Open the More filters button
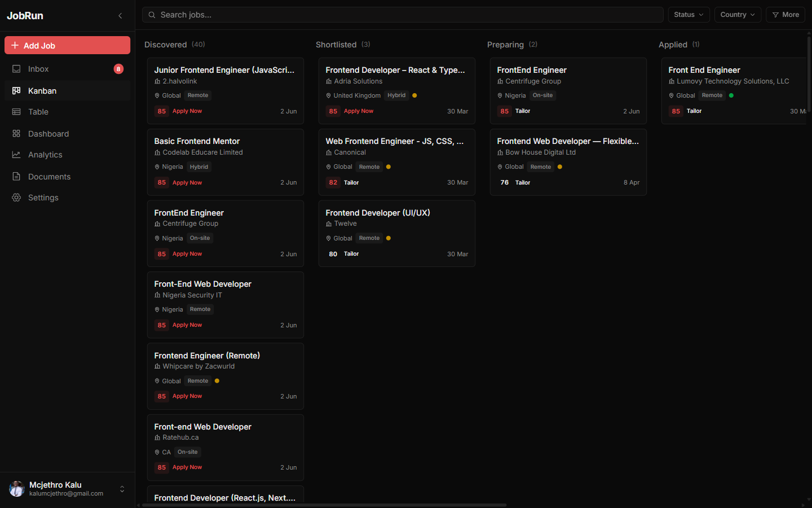The height and width of the screenshot is (508, 812). [785, 15]
